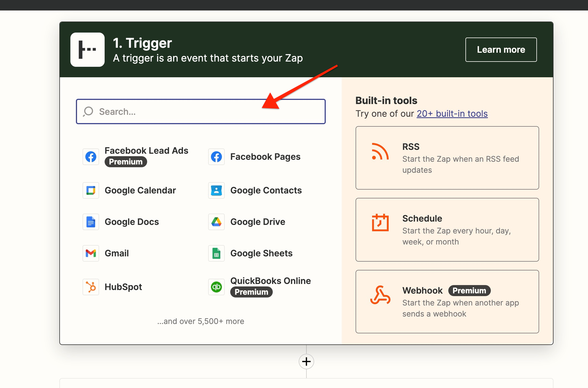This screenshot has width=588, height=388.
Task: Click the RSS feed icon
Action: 380,152
